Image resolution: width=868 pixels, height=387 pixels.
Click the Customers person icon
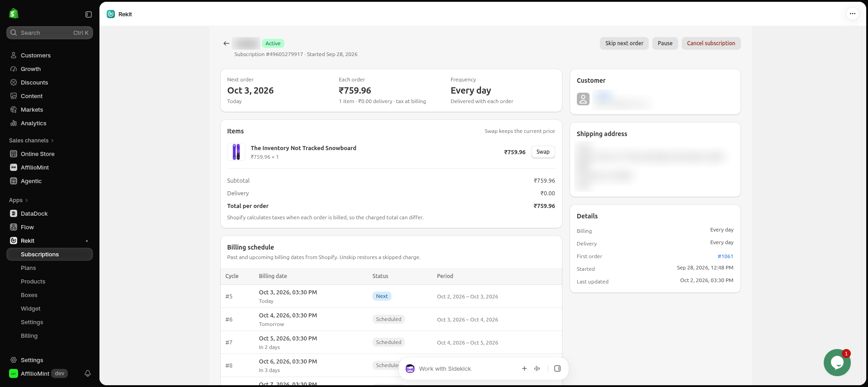click(14, 55)
